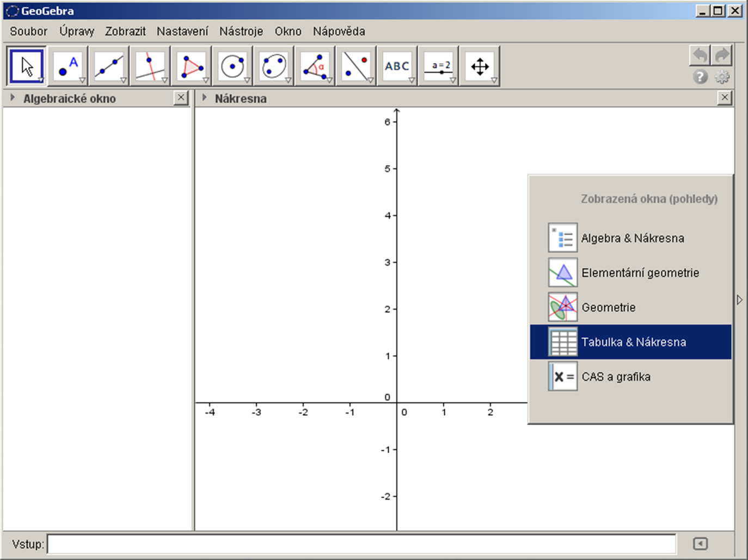The width and height of the screenshot is (748, 560).
Task: Minimize the GeoGebra window
Action: pos(703,11)
